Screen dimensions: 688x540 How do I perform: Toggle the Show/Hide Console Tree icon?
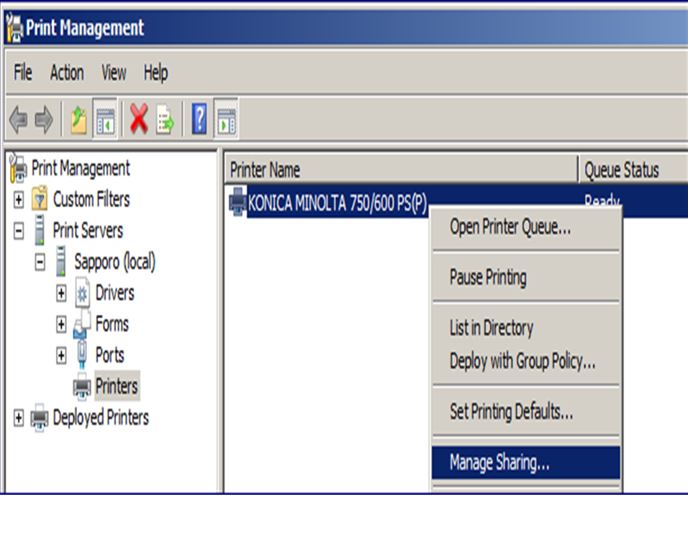click(x=105, y=121)
